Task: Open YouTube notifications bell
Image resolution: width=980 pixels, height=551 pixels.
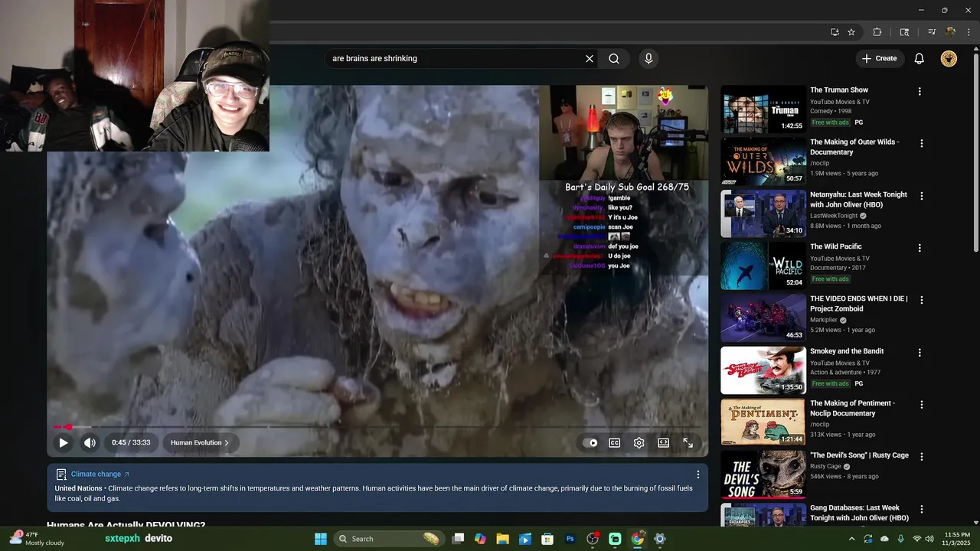Action: pyautogui.click(x=920, y=58)
